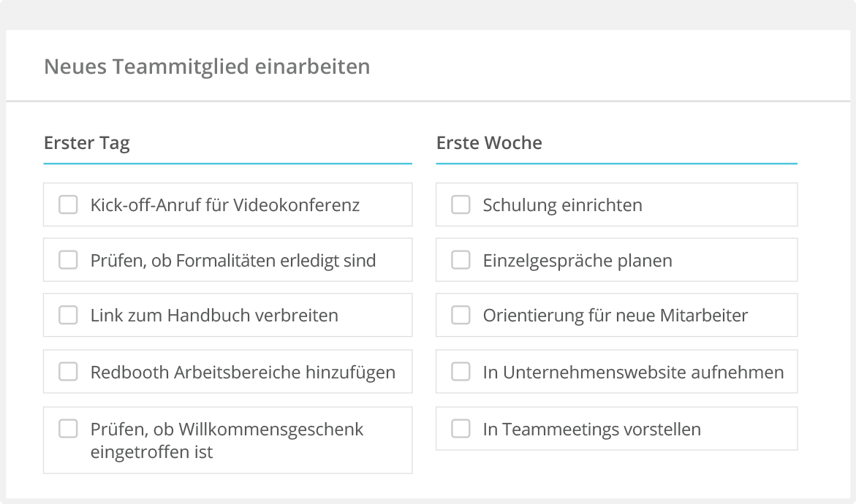856x504 pixels.
Task: Open the "Schulung einrichten" task item
Action: (x=562, y=205)
